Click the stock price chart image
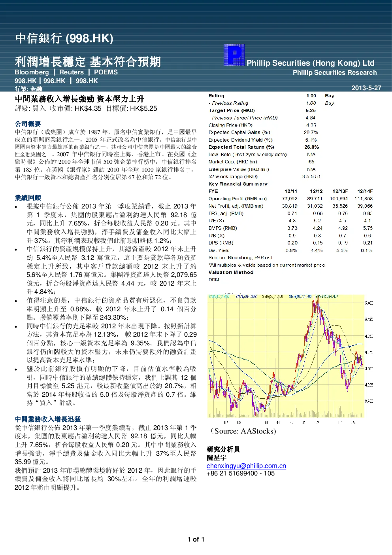 (x=290, y=359)
